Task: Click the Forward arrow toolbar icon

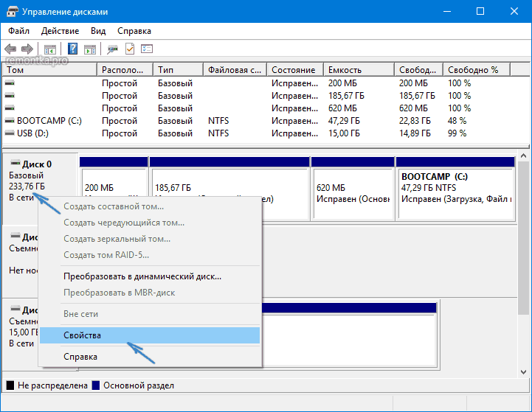Action: click(27, 49)
